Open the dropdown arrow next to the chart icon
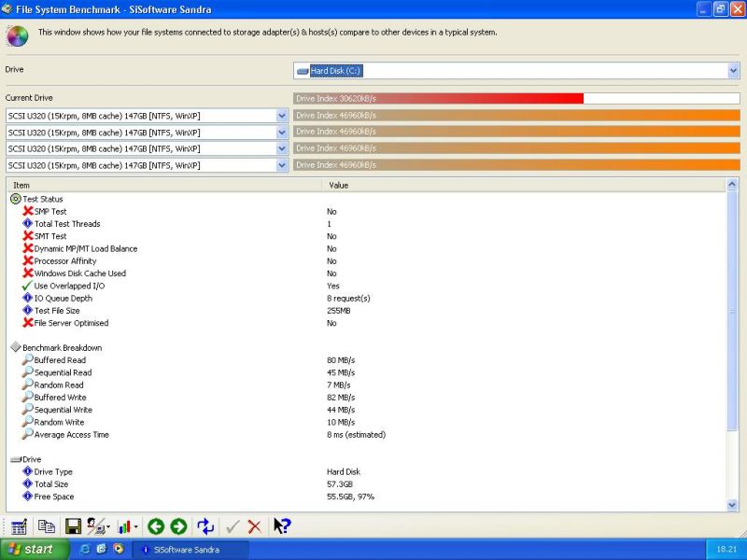The image size is (747, 560). point(136,526)
